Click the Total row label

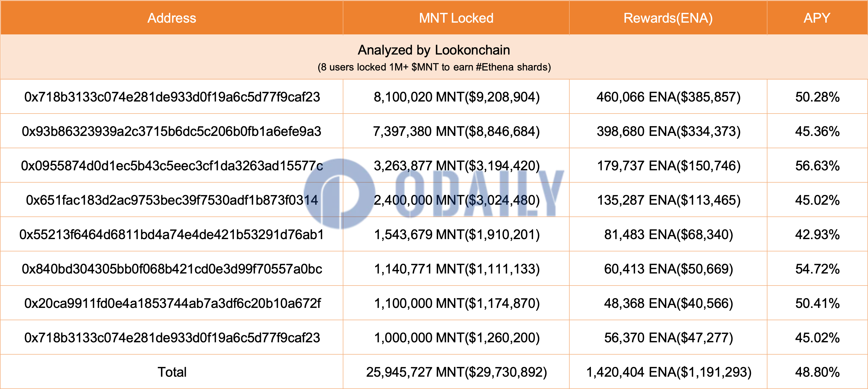point(172,372)
